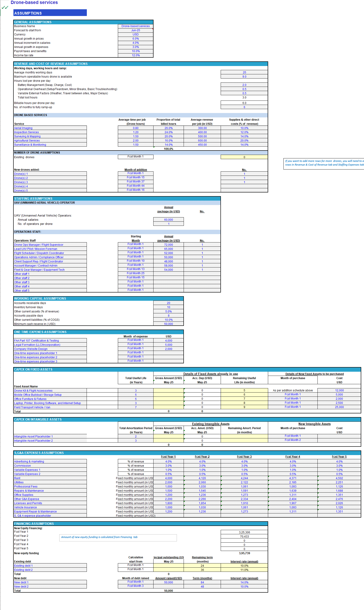
Task: Select the Business Name value cell
Action: 135,26
